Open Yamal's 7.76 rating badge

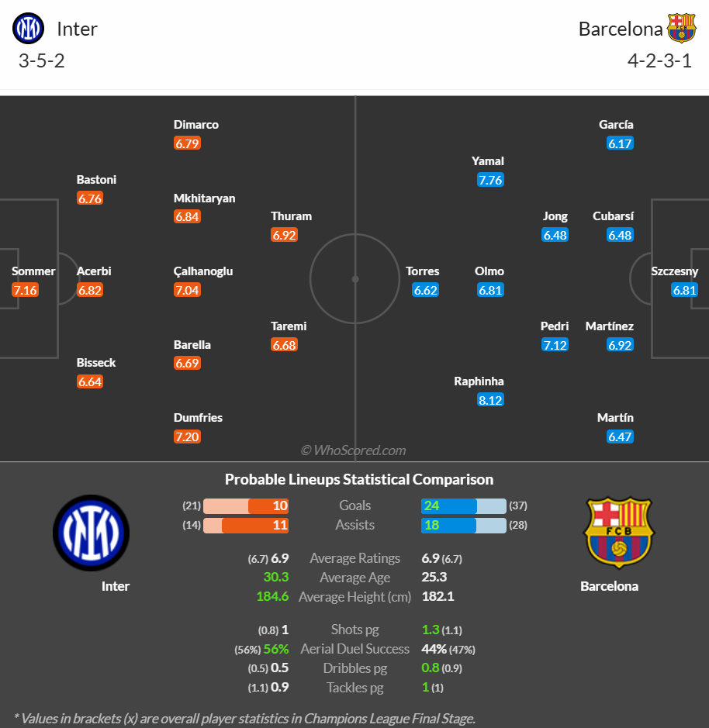click(x=490, y=180)
